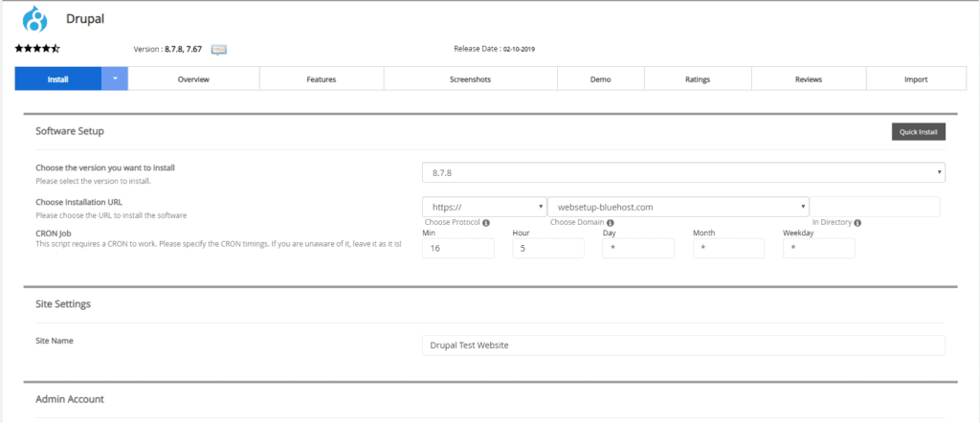Open the https:// protocol dropdown
Image resolution: width=980 pixels, height=423 pixels.
tap(484, 207)
